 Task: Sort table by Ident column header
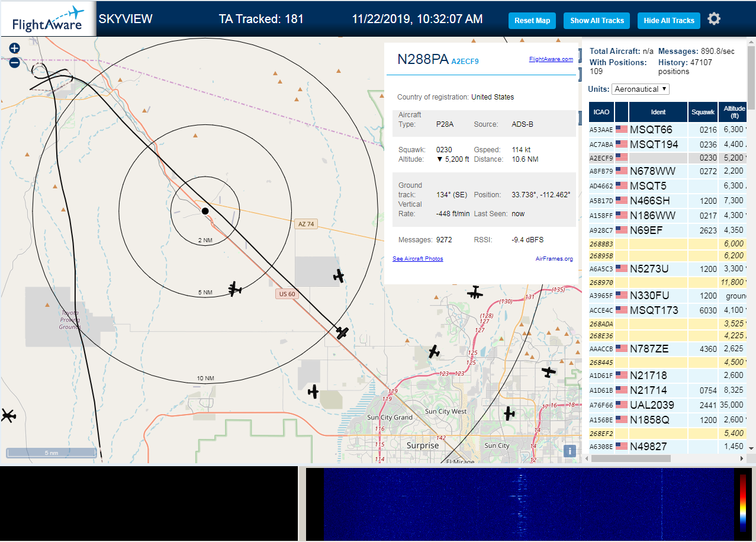(658, 111)
